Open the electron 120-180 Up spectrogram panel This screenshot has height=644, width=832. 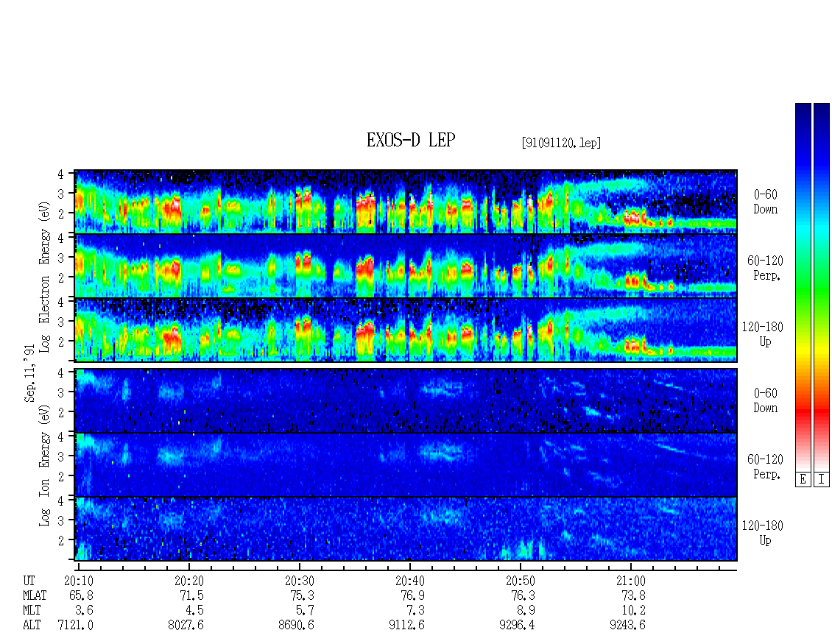406,330
